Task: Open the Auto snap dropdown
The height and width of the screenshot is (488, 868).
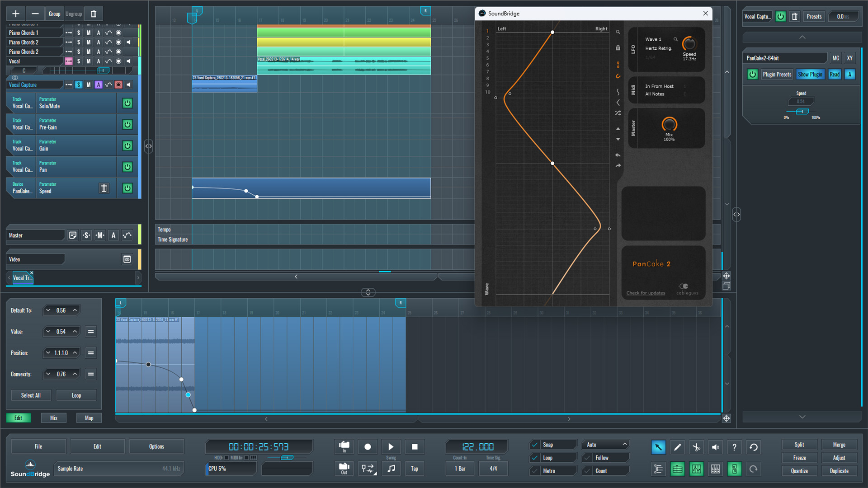Action: coord(606,445)
